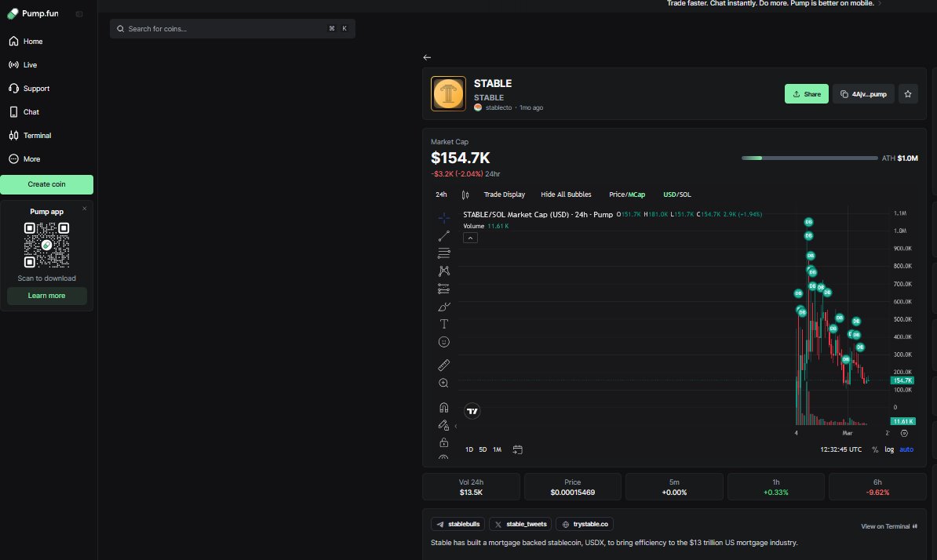Viewport: 937px width, 560px height.
Task: Go to Home in sidebar
Action: [26, 42]
